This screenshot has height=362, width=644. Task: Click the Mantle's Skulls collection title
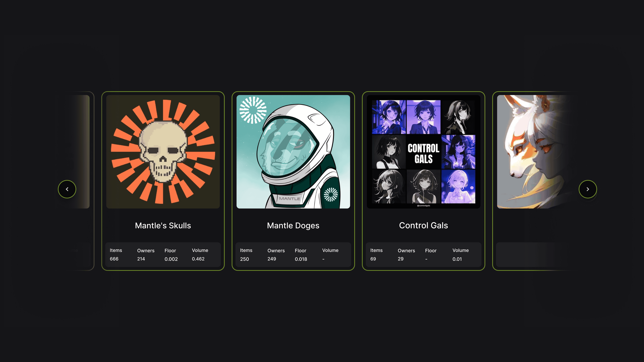click(x=163, y=225)
